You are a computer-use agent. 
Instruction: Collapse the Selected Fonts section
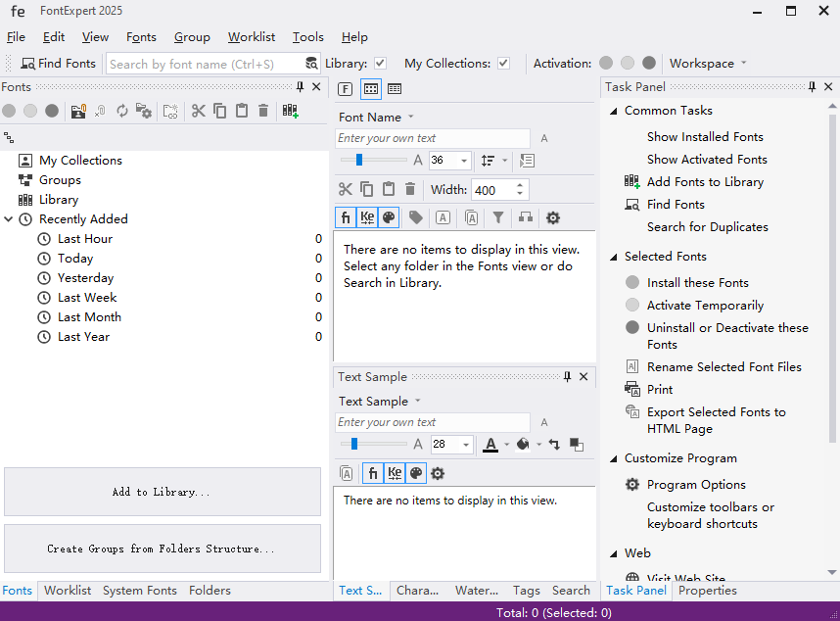pos(614,257)
